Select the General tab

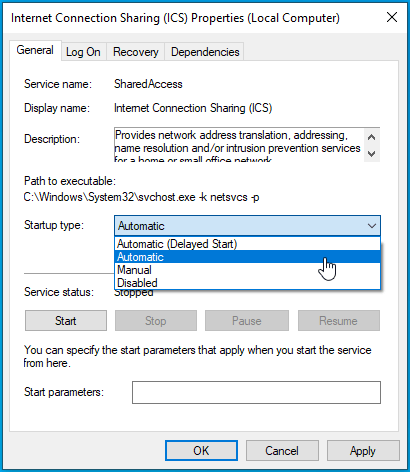35,50
